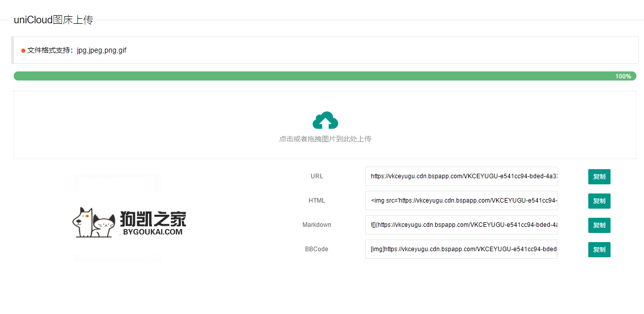Screen dimensions: 644x314
Task: Click the upload area hint text
Action: coord(325,139)
